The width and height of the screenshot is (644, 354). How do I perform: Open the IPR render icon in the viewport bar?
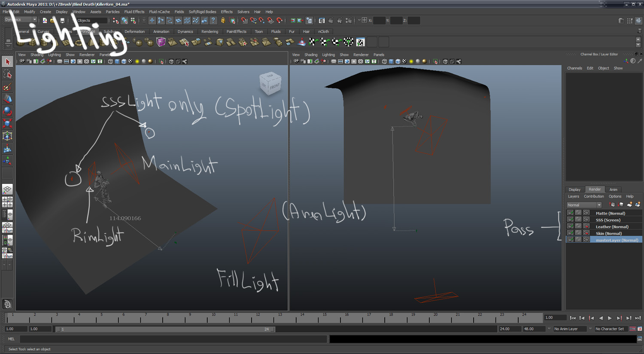(x=340, y=20)
